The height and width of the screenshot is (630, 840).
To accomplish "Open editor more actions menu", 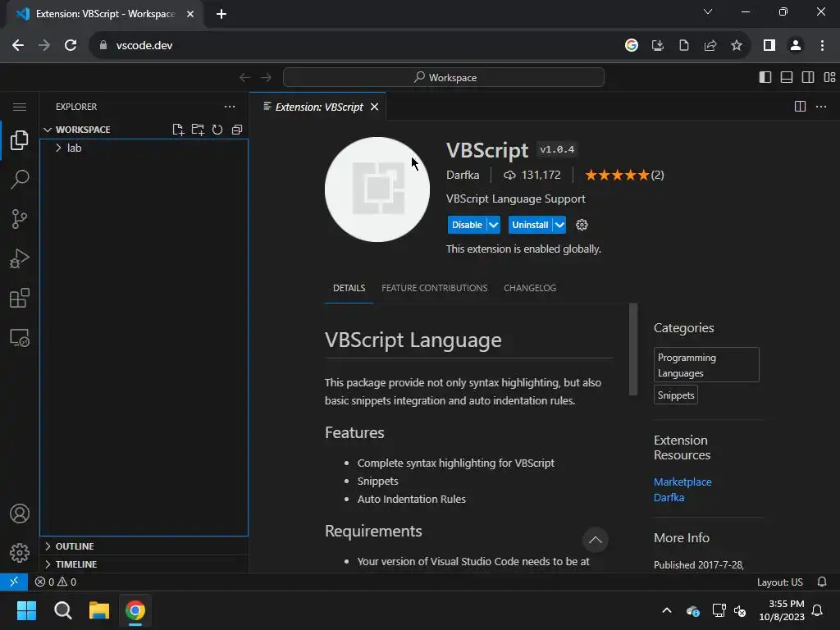I will click(820, 107).
